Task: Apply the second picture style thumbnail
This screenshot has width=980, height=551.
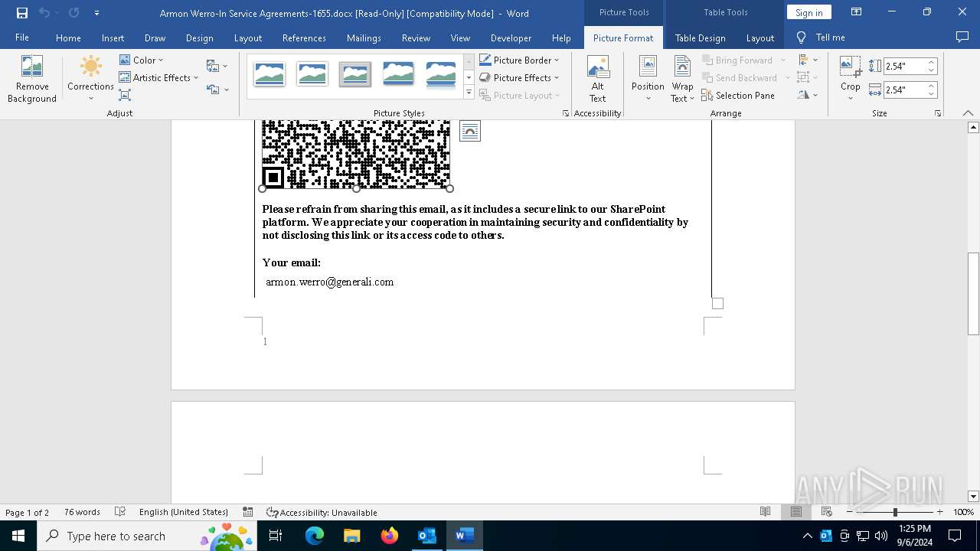Action: pyautogui.click(x=312, y=74)
